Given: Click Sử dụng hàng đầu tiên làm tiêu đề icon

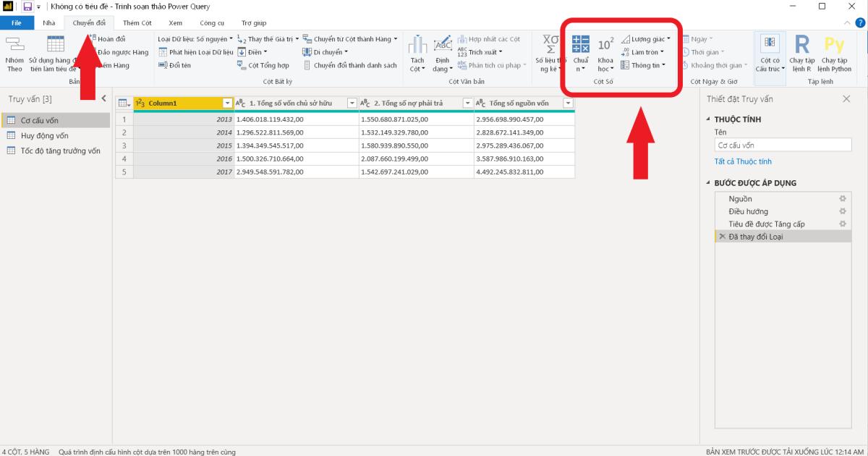Looking at the screenshot, I should point(55,44).
